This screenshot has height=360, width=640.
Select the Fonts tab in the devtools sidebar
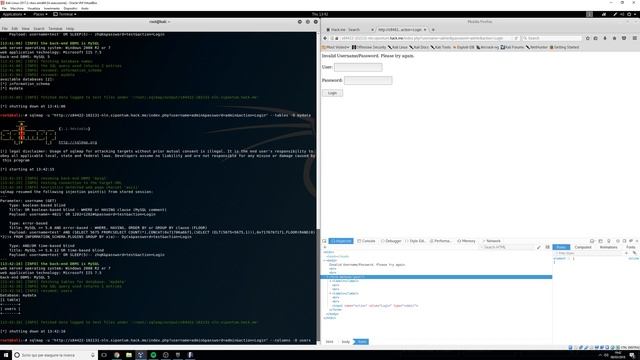tap(631, 247)
